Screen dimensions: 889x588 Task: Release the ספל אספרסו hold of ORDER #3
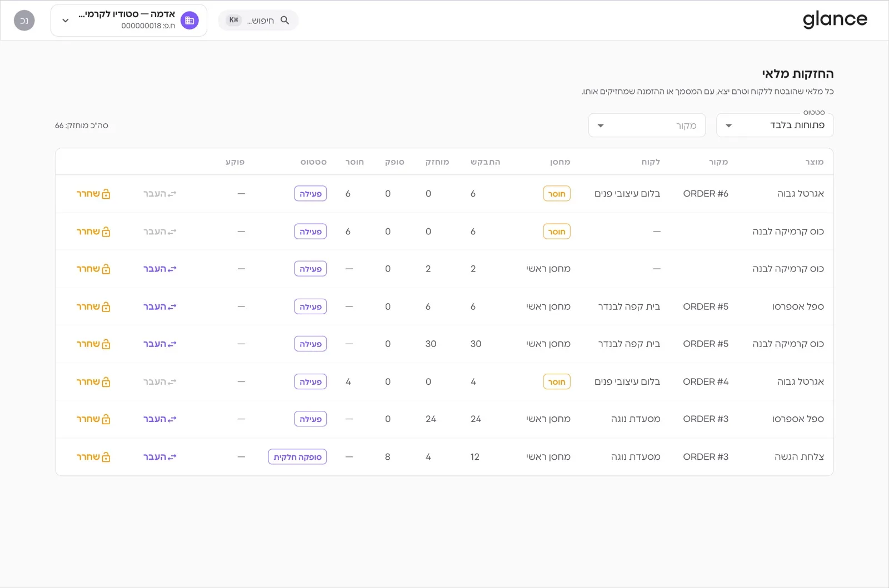coord(93,419)
